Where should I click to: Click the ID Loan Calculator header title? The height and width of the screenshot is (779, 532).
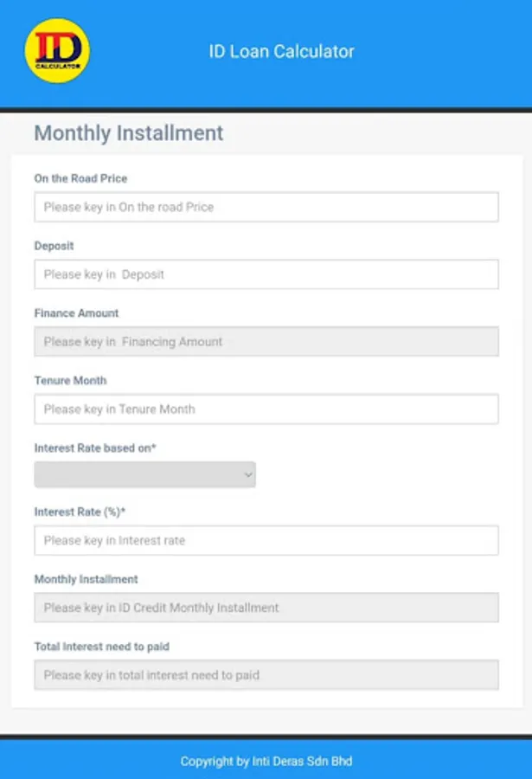click(281, 51)
